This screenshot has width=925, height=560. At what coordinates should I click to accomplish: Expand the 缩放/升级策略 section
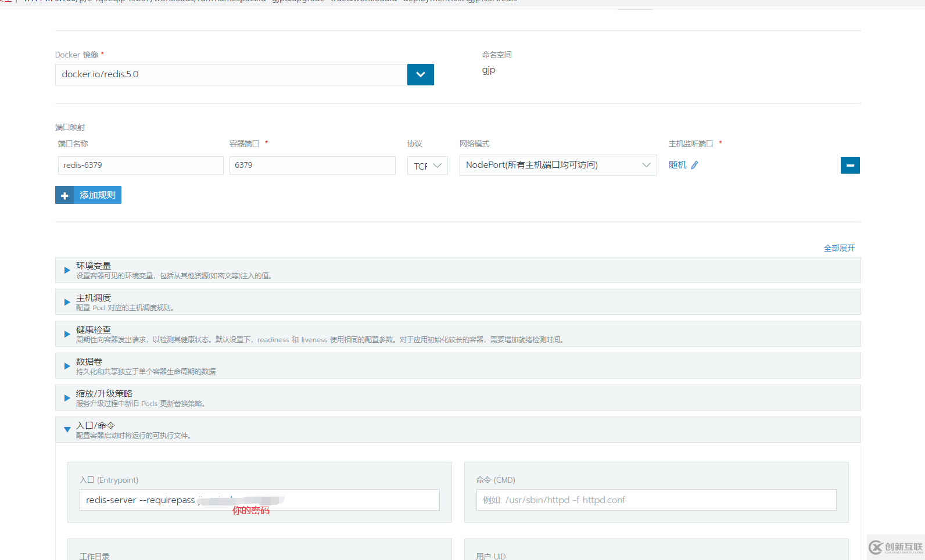(458, 398)
